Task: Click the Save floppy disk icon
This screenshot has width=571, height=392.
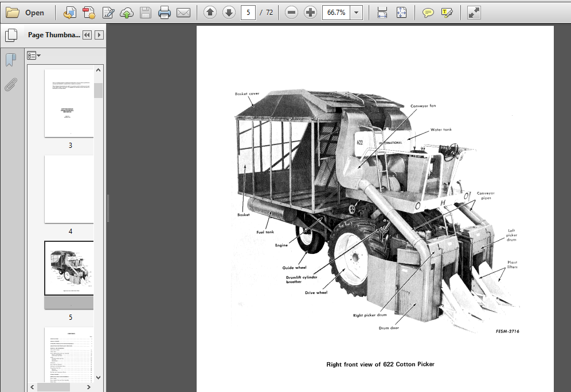Action: pos(145,13)
